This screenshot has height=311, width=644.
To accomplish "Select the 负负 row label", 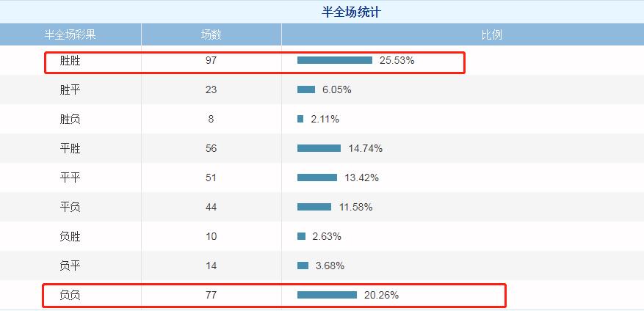I will 70,295.
